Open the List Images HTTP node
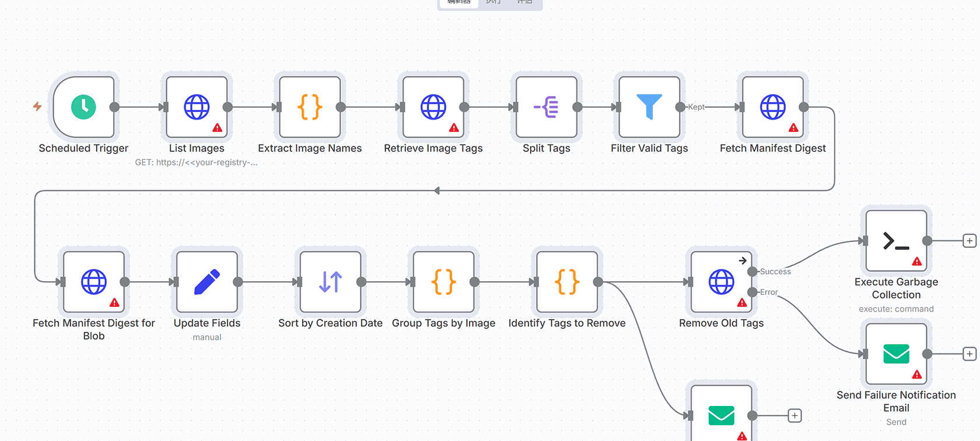This screenshot has width=980, height=441. pos(197,107)
